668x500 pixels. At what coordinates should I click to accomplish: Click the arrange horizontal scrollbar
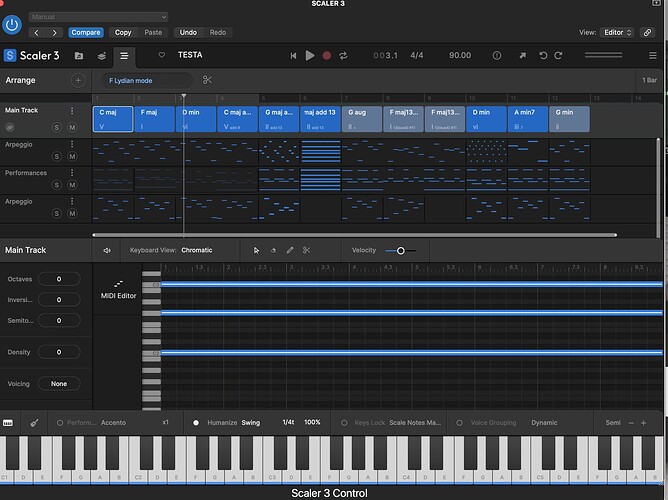point(354,235)
